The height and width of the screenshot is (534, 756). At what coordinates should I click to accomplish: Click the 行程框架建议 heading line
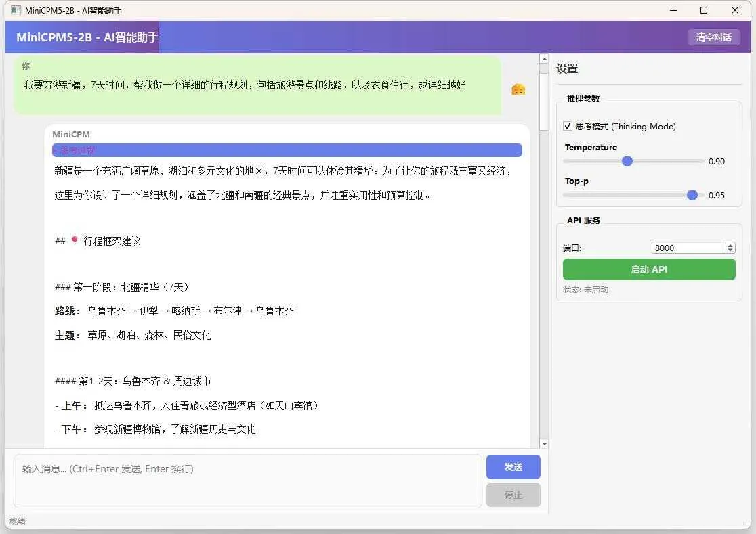[98, 241]
